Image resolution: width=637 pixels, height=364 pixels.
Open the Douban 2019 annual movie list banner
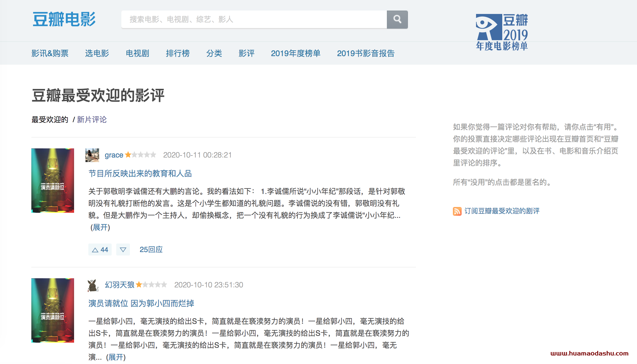tap(502, 32)
